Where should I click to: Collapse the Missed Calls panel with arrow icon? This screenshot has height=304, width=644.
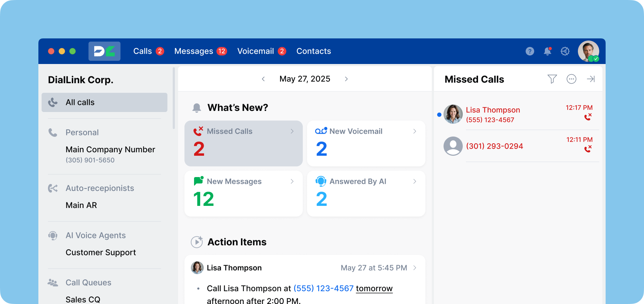[591, 79]
